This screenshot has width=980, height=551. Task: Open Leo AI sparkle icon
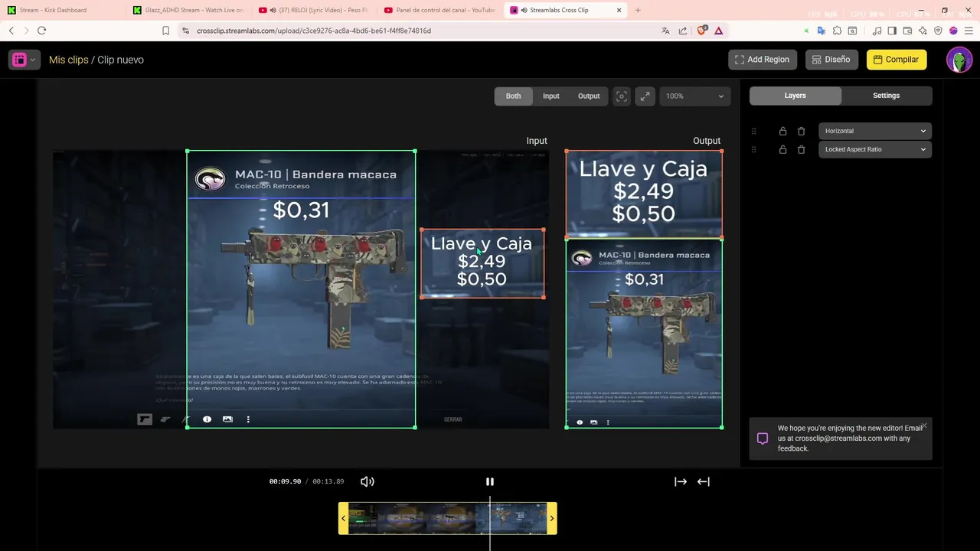(x=923, y=31)
